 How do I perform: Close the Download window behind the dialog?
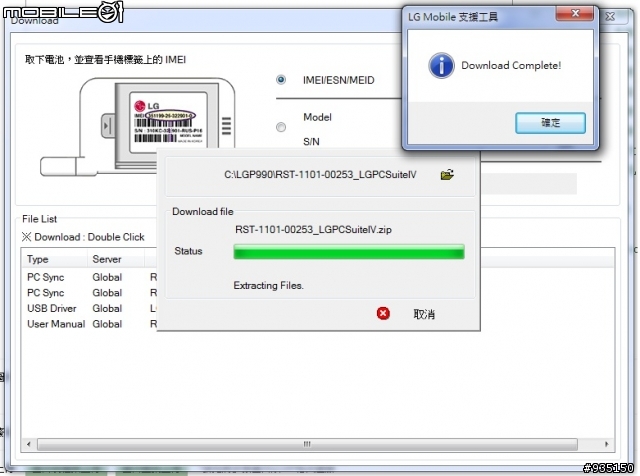pyautogui.click(x=610, y=16)
